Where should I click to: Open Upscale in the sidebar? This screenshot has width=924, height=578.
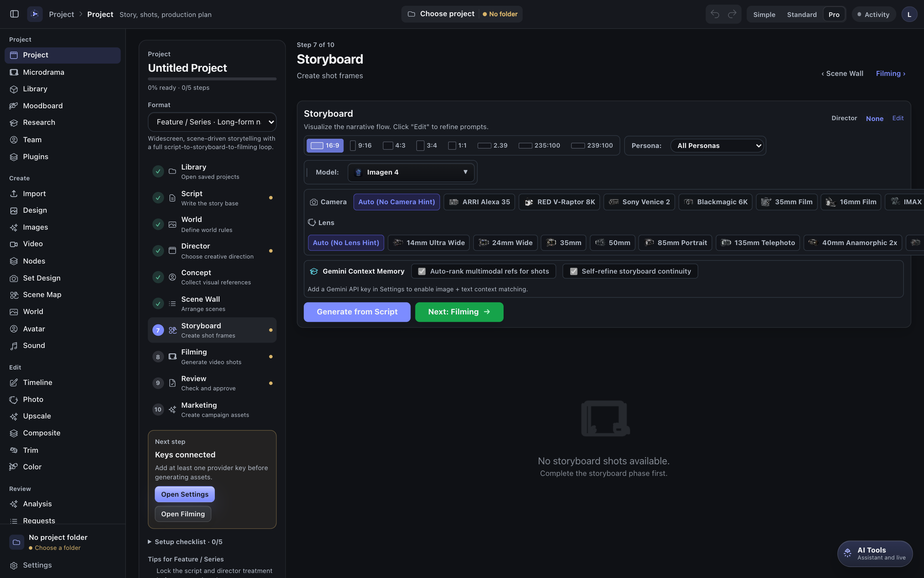(x=62, y=416)
